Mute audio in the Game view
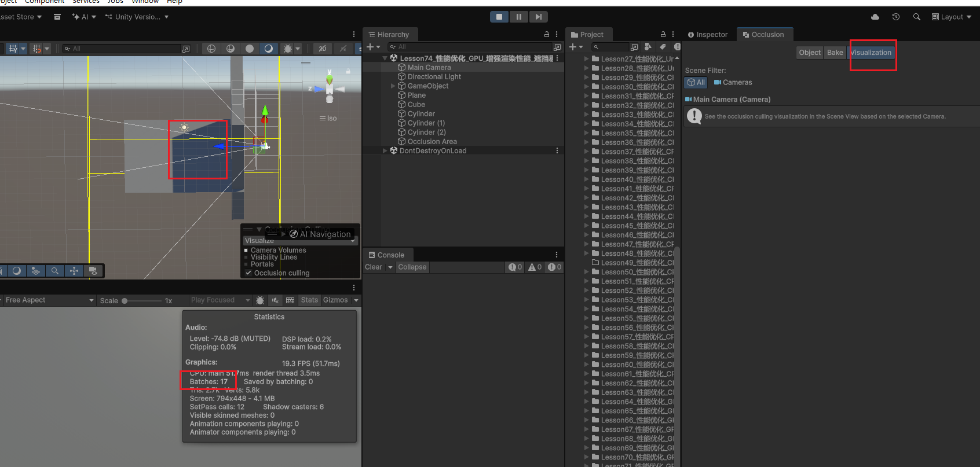980x467 pixels. pyautogui.click(x=275, y=300)
